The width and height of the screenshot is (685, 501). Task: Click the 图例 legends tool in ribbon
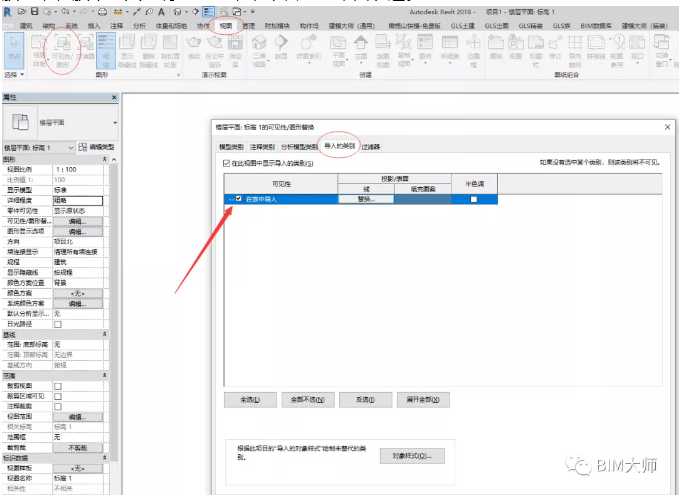coord(425,49)
